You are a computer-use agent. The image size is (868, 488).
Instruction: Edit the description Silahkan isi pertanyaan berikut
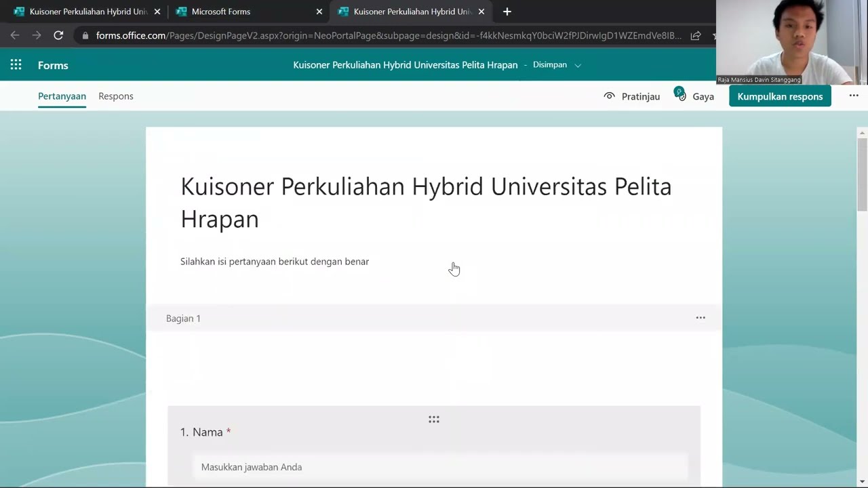(275, 262)
